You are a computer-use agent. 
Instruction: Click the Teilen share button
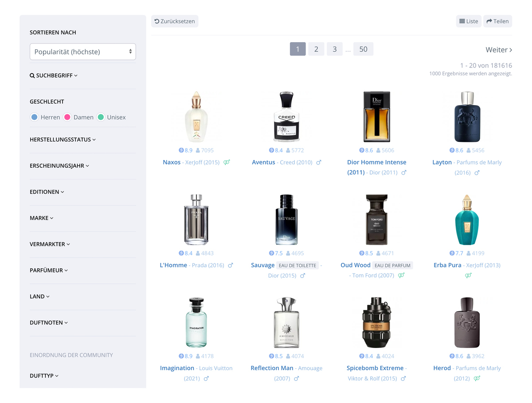pyautogui.click(x=497, y=21)
